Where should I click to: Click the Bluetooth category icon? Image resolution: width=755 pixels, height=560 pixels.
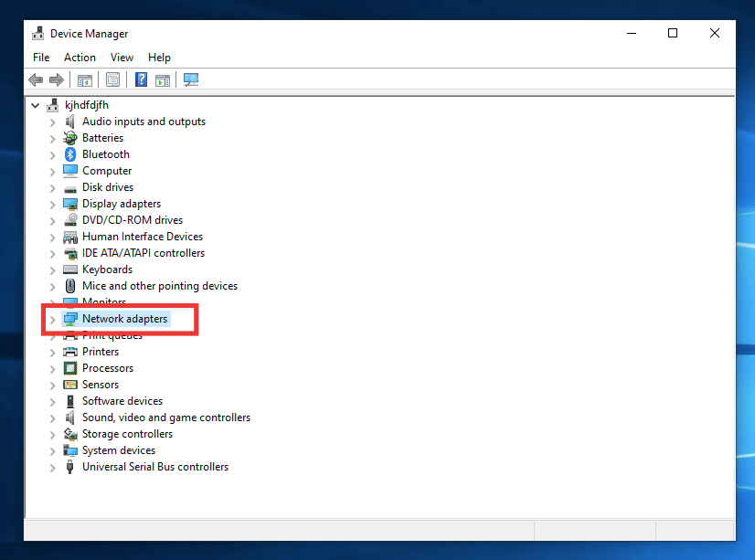pos(70,154)
